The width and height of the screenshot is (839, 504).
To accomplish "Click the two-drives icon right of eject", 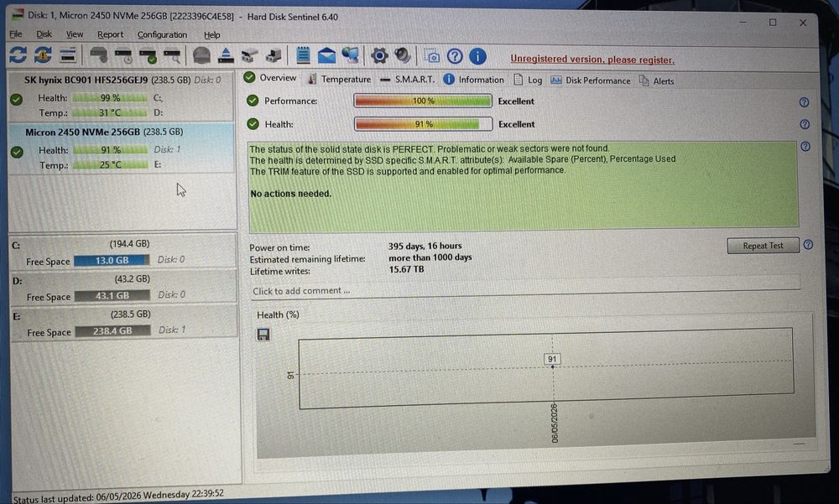I will [249, 55].
